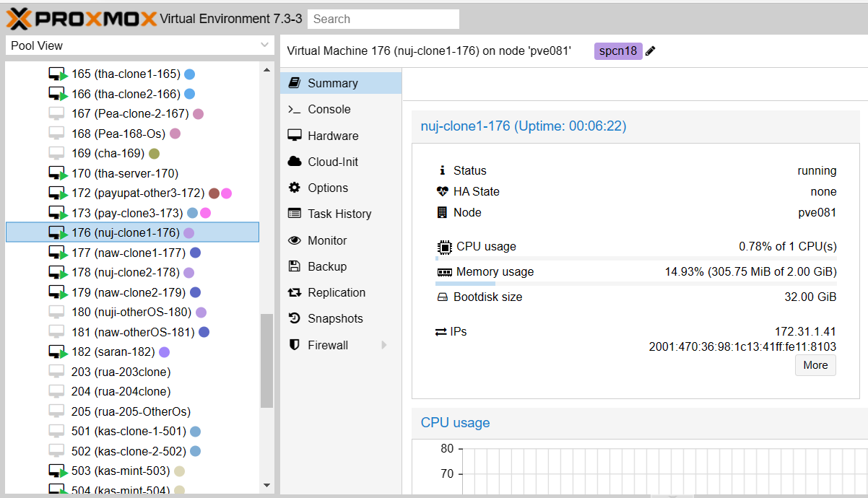868x498 pixels.
Task: Click the Status info icon
Action: click(x=443, y=171)
